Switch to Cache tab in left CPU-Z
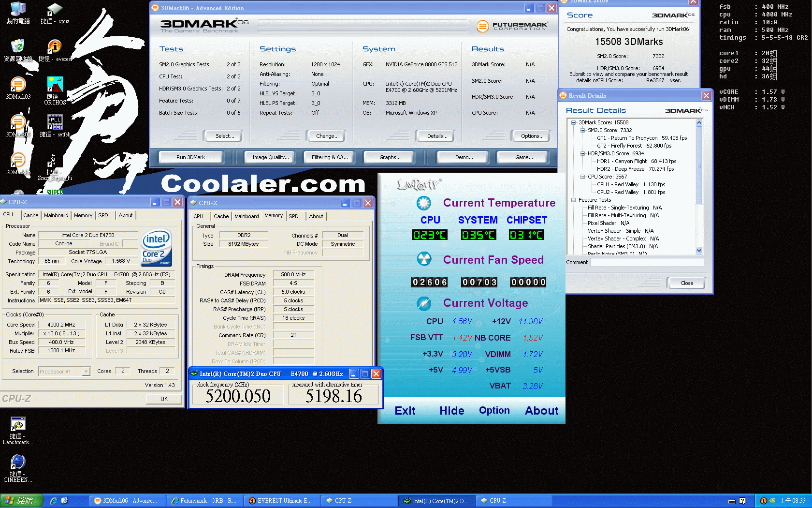This screenshot has height=508, width=812. coord(31,215)
